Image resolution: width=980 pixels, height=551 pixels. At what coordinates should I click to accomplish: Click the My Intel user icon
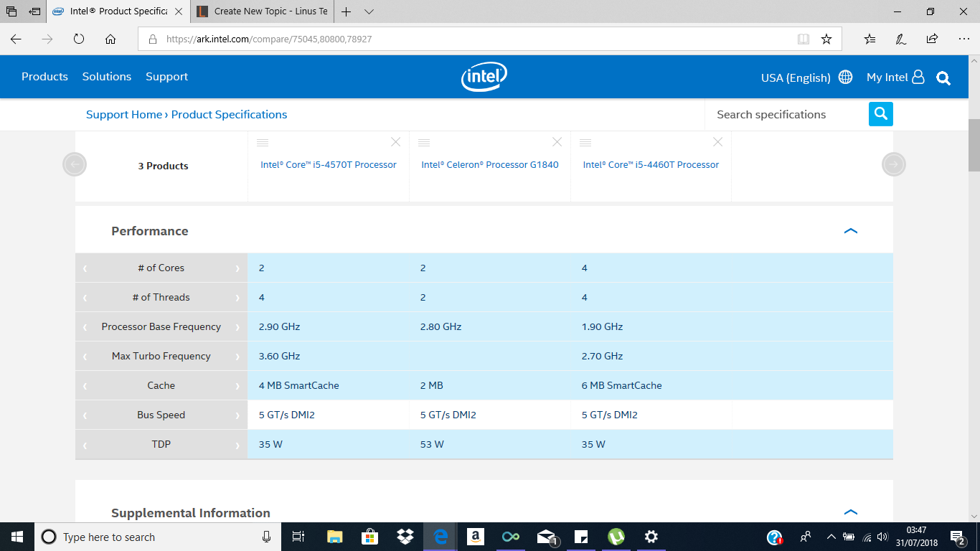[918, 77]
